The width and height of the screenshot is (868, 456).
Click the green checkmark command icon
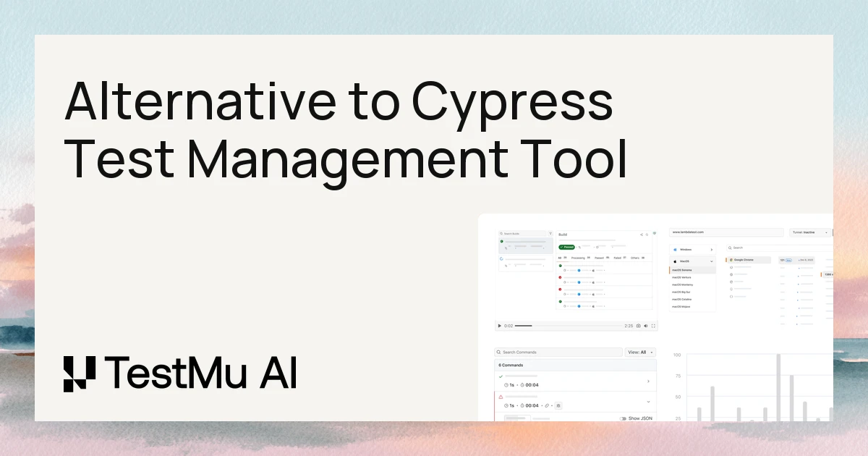pos(501,376)
